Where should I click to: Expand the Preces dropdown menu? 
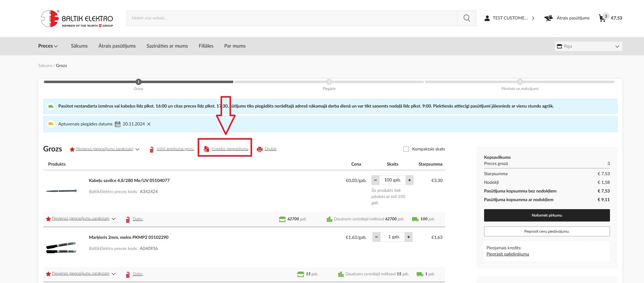[48, 46]
